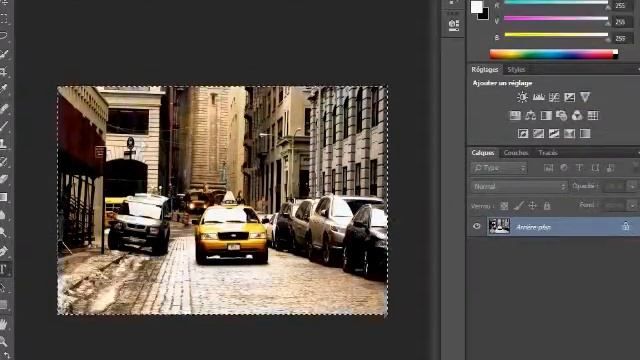Screen dimensions: 640x360
Task: Add a Color Balance adjustment (scales icon)
Action: point(531,116)
